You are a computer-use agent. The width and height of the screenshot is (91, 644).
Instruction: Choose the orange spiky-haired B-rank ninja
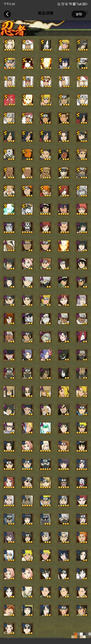click(x=82, y=538)
